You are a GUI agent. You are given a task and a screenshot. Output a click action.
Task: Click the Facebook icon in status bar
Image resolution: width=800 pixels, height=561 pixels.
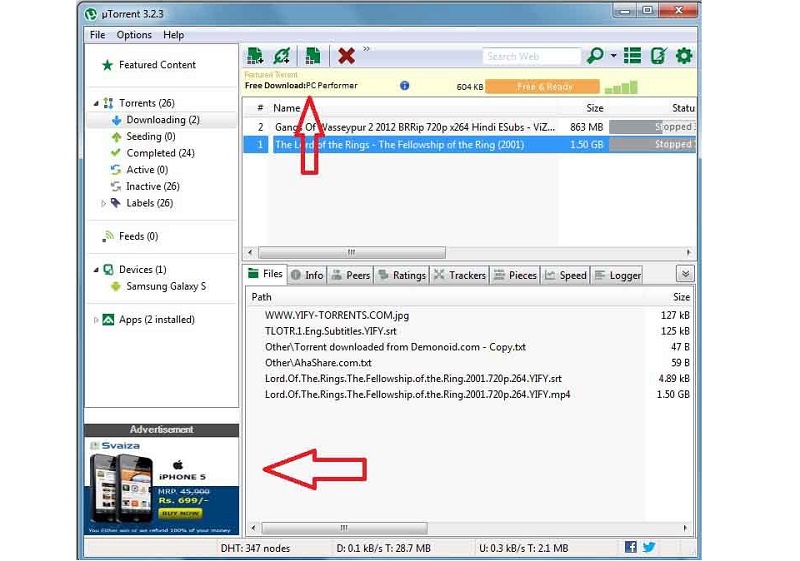631,547
